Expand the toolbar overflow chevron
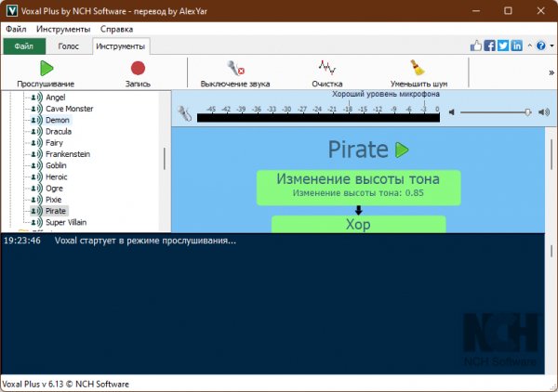The image size is (558, 392). coord(551,72)
